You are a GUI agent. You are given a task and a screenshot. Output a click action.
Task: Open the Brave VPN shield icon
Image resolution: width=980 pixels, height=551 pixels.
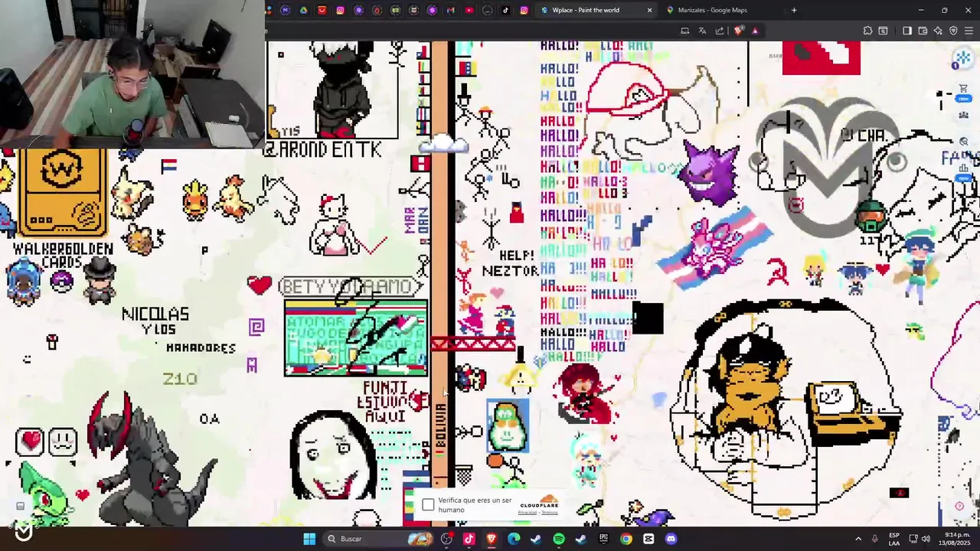[x=953, y=31]
